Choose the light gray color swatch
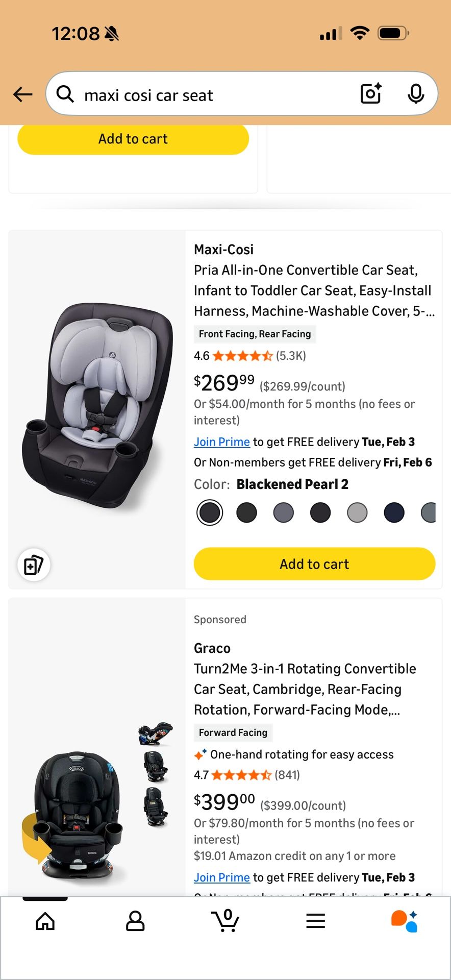451x980 pixels. (357, 513)
